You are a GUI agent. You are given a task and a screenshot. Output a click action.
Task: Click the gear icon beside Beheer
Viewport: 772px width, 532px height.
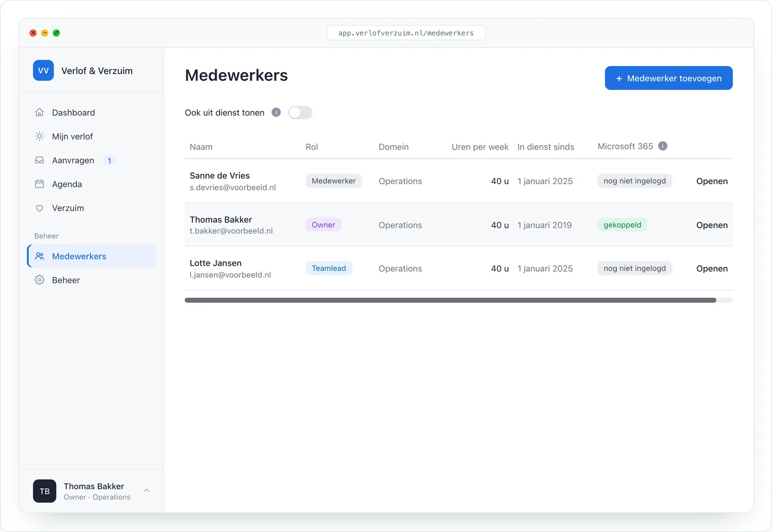pos(40,280)
